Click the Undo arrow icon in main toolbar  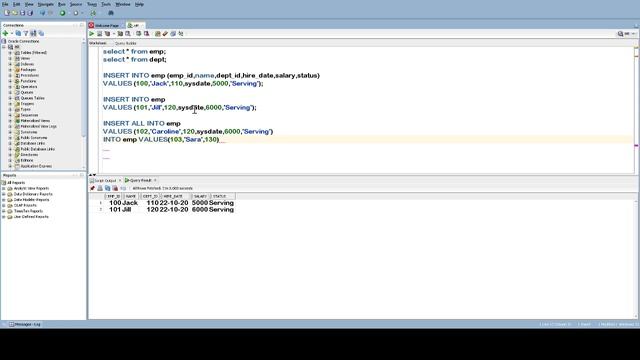click(42, 13)
